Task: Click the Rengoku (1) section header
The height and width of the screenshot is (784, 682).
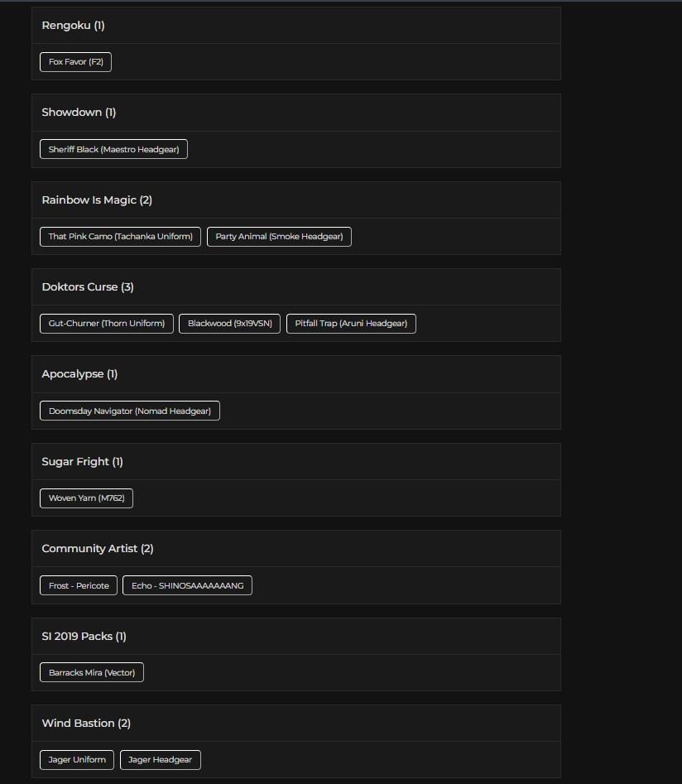Action: tap(74, 26)
